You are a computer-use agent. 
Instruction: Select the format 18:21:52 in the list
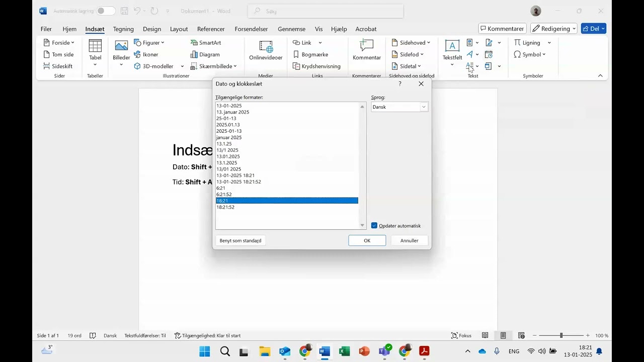coord(287,207)
